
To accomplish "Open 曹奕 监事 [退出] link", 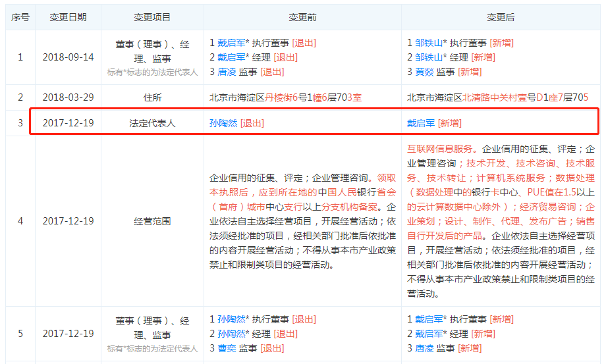I will [227, 348].
